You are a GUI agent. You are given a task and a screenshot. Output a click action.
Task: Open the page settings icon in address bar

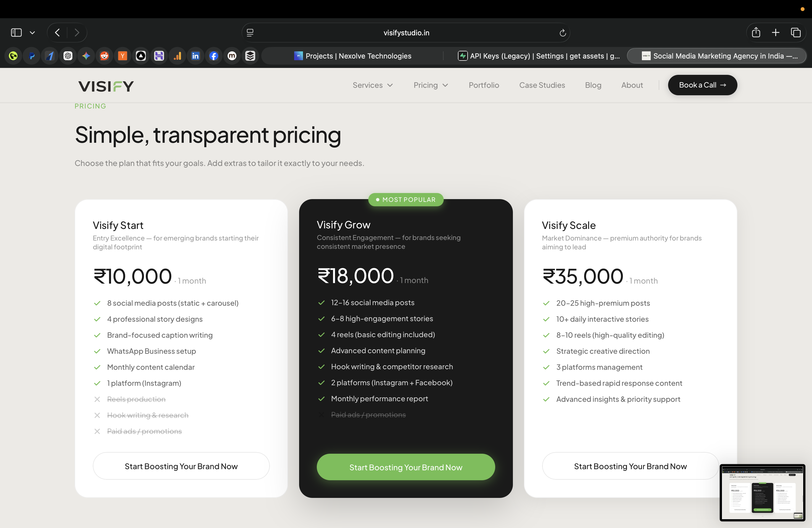(250, 33)
